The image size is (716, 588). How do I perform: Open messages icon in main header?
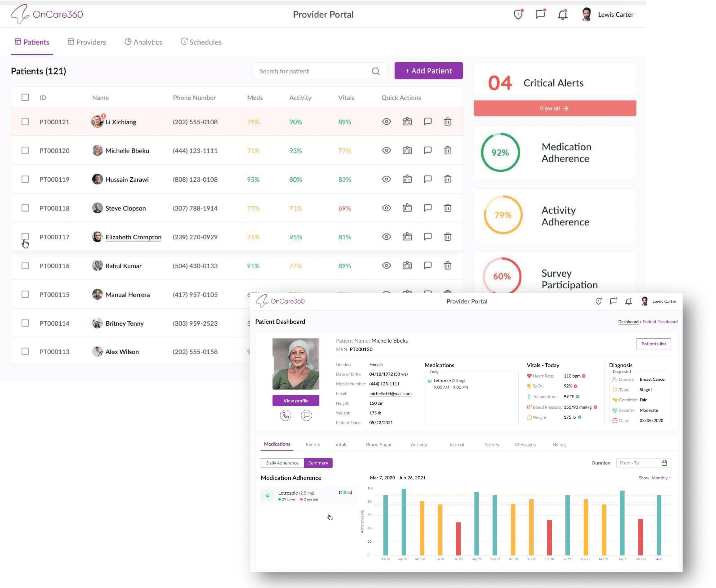coord(540,14)
